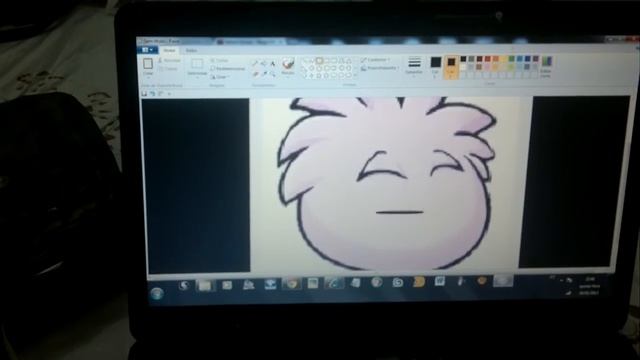Open the folder icon on the taskbar

pos(205,285)
